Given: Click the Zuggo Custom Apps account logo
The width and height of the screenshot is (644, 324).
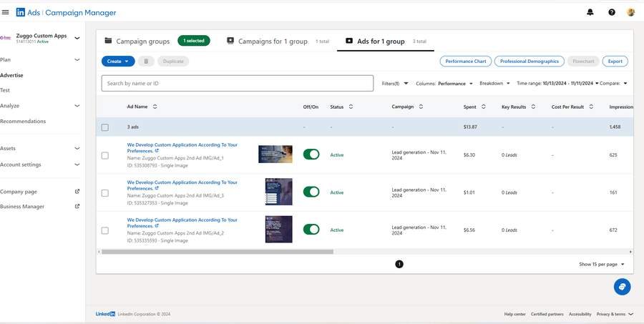Looking at the screenshot, I should pyautogui.click(x=5, y=38).
